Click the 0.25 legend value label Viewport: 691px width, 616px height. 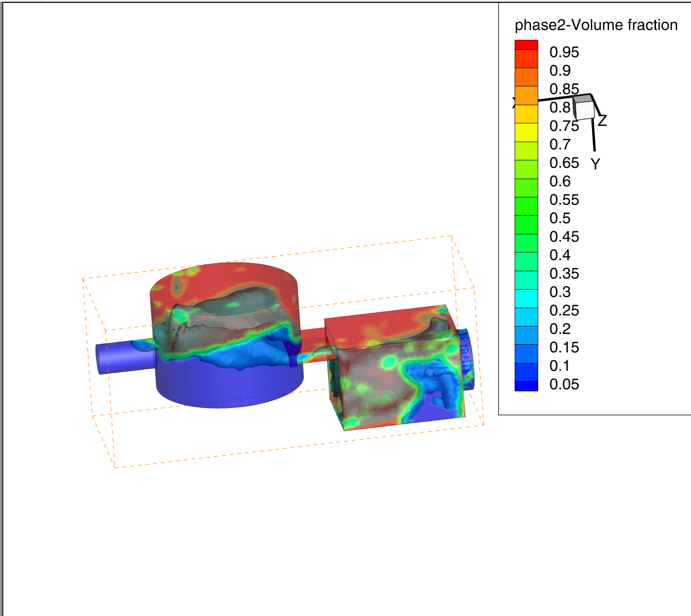click(564, 311)
